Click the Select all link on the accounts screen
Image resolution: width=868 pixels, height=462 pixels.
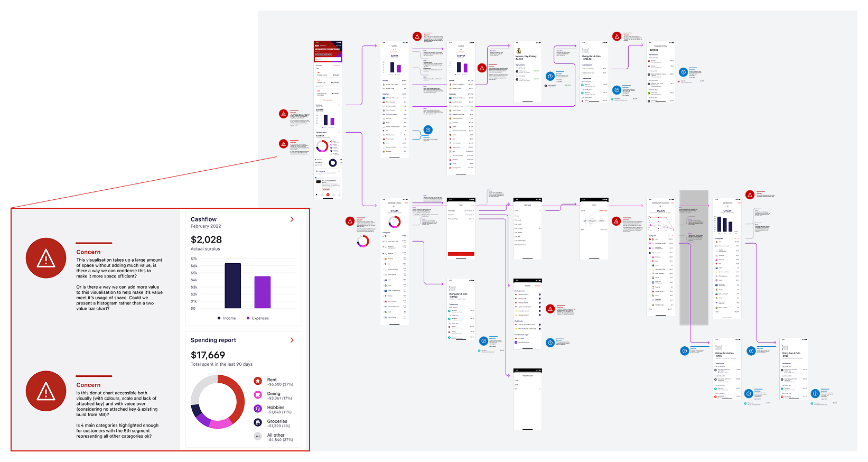pos(538,286)
